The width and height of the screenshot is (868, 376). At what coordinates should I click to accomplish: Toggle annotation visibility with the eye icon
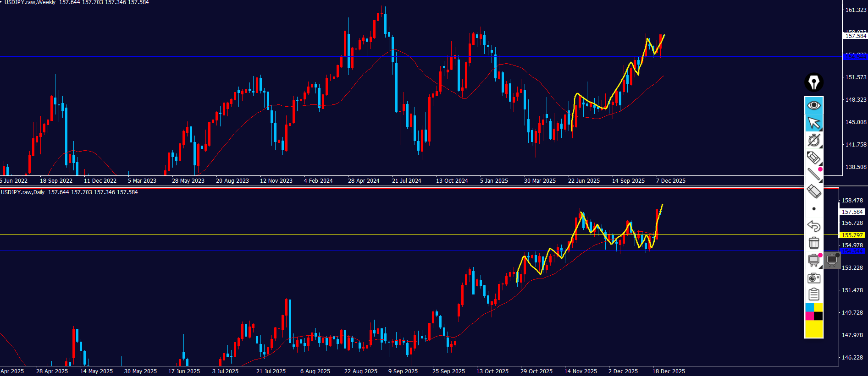pos(814,105)
